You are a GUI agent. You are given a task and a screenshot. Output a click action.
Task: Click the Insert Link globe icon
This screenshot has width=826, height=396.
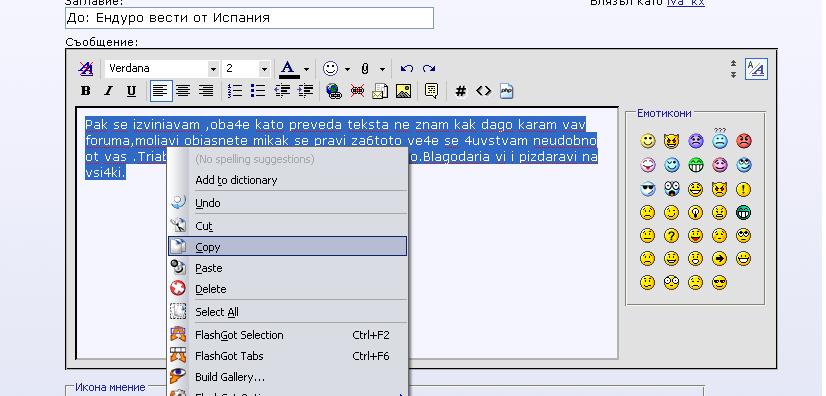333,91
